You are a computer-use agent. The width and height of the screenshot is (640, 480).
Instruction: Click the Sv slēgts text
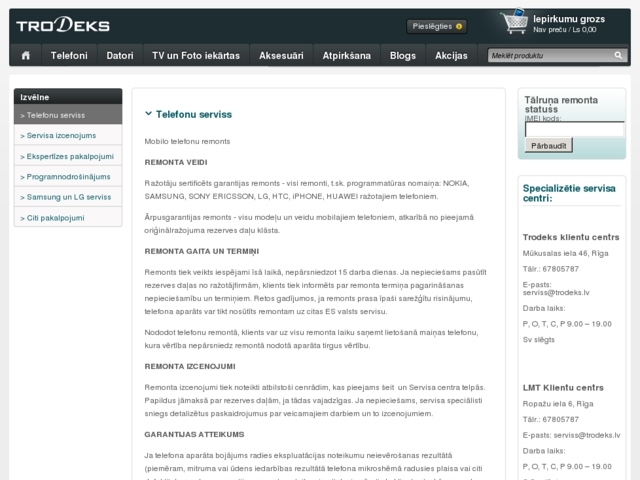click(x=539, y=340)
